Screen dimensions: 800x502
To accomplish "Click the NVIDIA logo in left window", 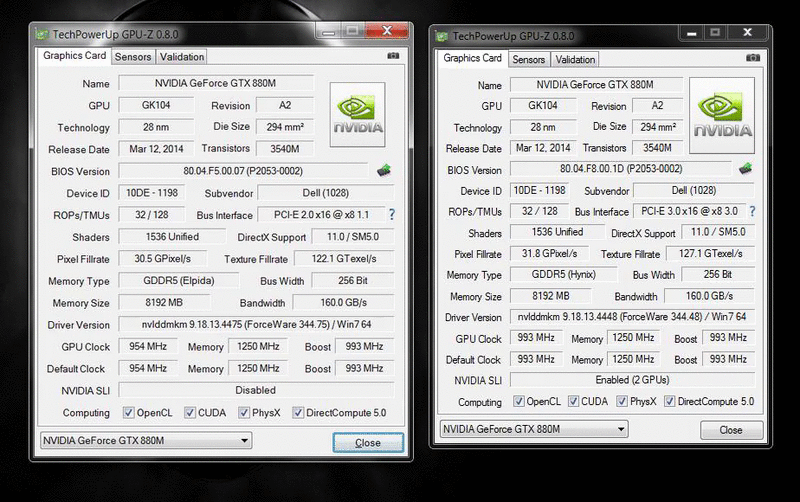I will [358, 115].
